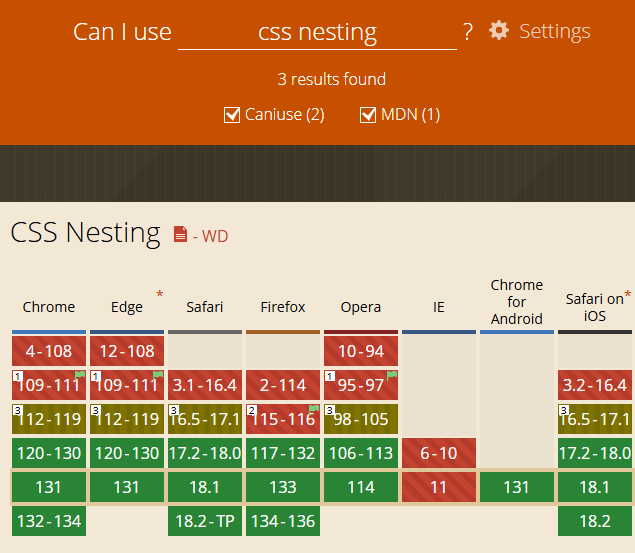Viewport: 635px width, 553px height.
Task: Click Chrome versions 132-134 cell
Action: coord(49,521)
